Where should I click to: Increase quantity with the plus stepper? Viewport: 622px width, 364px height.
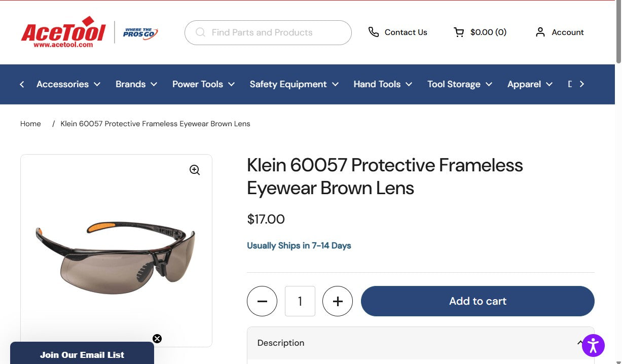tap(338, 301)
